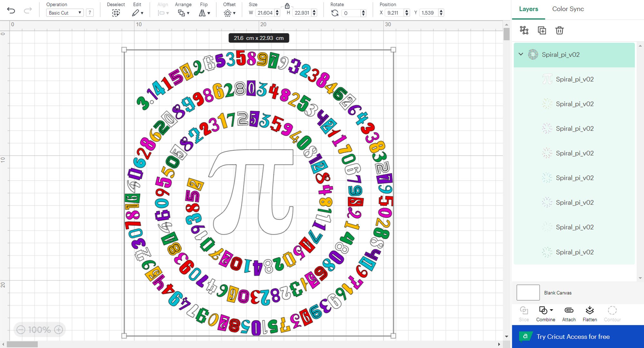Click the canvas vertical scrollbar thumb
Screen dimensions: 644x348
pos(507,34)
